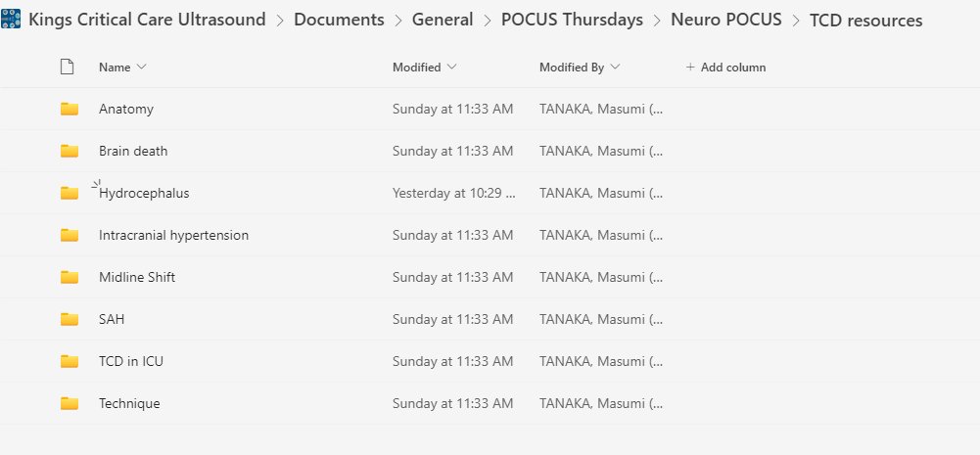Click Add column button
Image resolution: width=980 pixels, height=455 pixels.
(725, 67)
